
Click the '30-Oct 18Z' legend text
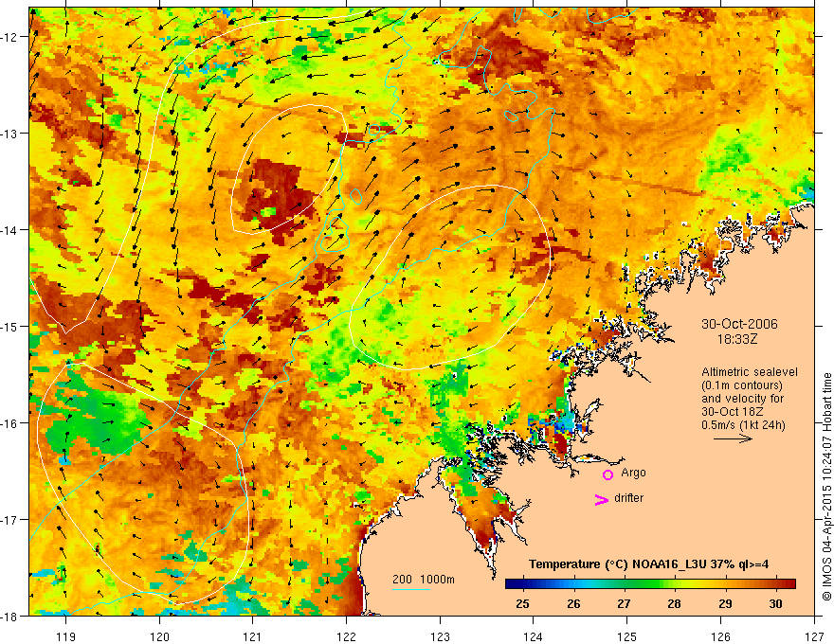(x=733, y=412)
